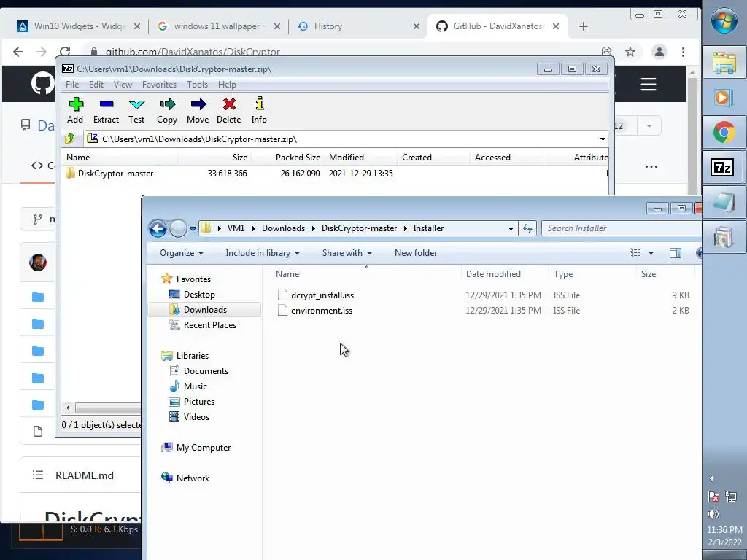Select DiskCryptor-master folder in 7-Zip list

[x=115, y=174]
